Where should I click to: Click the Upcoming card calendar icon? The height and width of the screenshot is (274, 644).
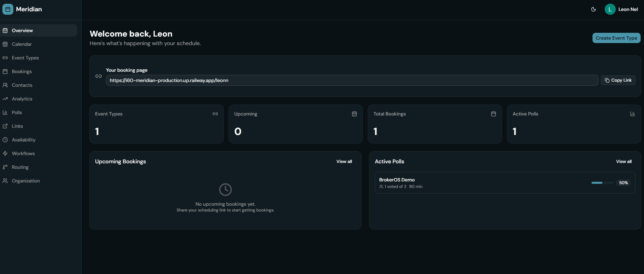tap(354, 114)
